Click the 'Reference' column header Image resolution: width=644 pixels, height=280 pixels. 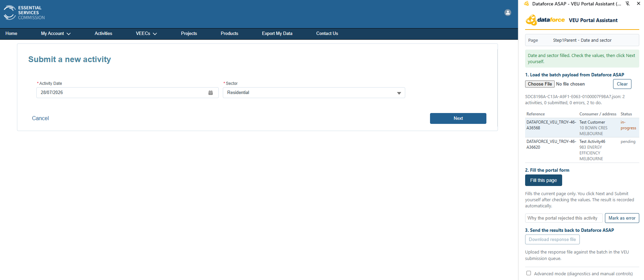pyautogui.click(x=535, y=114)
